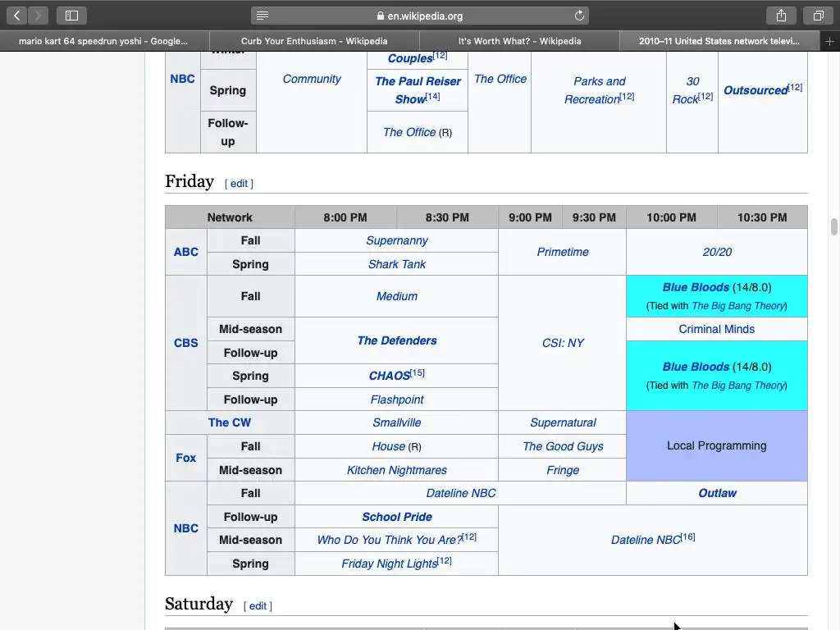
Task: Reload the page with refresh icon
Action: pyautogui.click(x=579, y=16)
